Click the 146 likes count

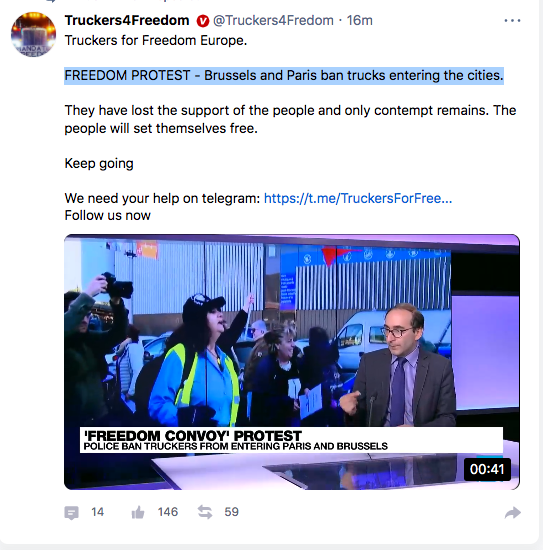pyautogui.click(x=168, y=512)
